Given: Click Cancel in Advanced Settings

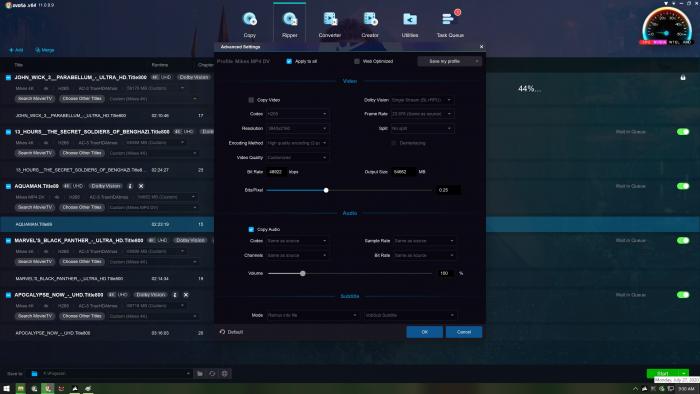Looking at the screenshot, I should pyautogui.click(x=464, y=332).
